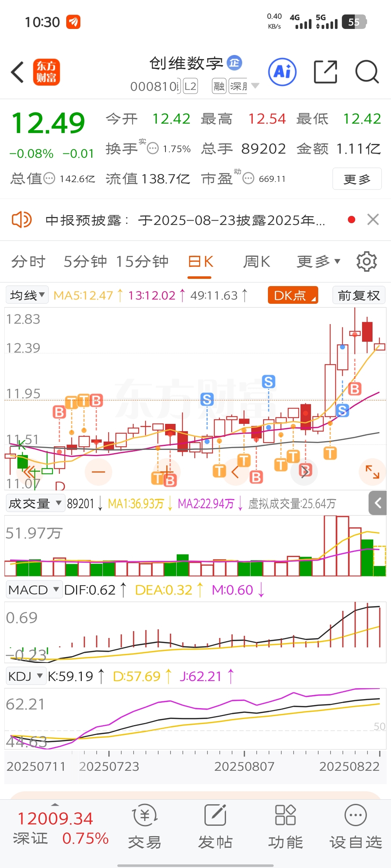
Task: Tap the B marker near the latest candles
Action: 355,389
